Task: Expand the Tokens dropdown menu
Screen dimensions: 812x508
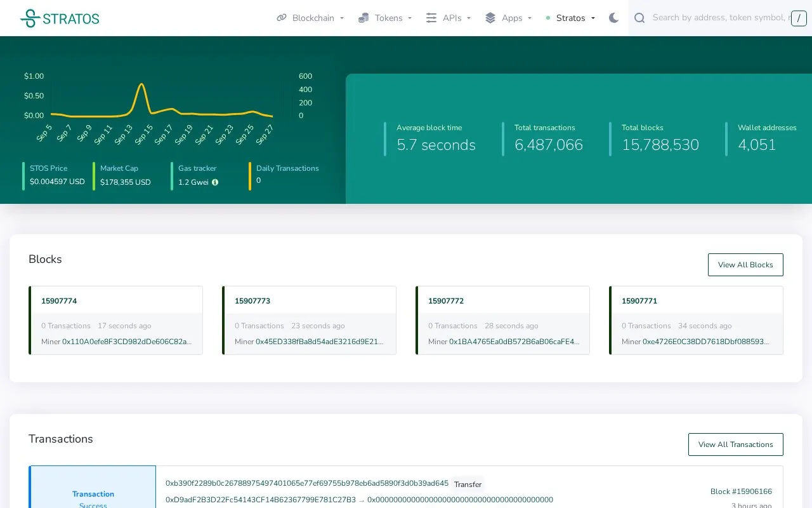Action: (x=385, y=18)
